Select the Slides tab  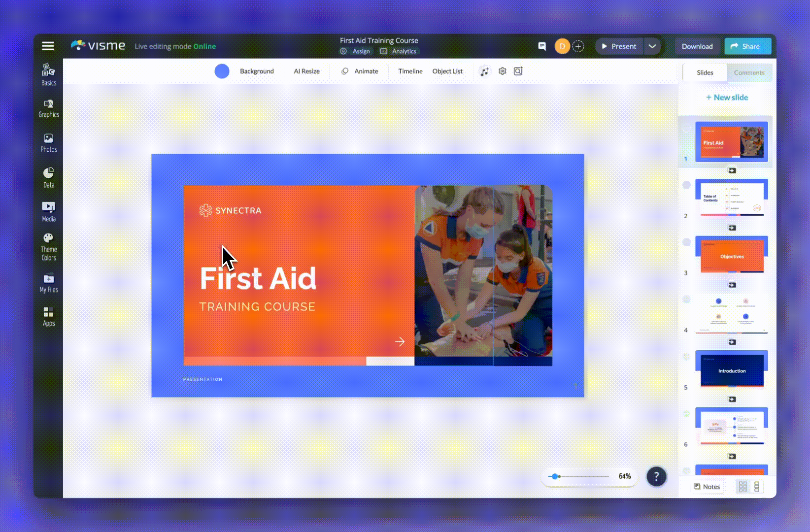(705, 72)
